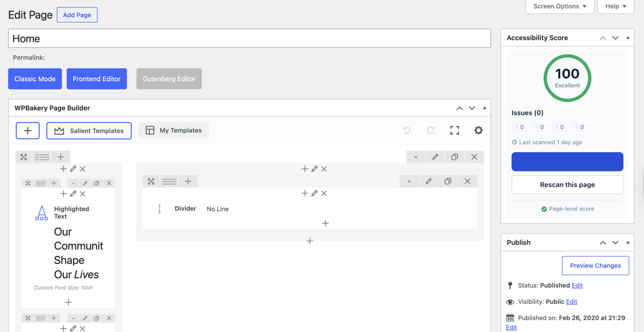Open My Templates
Viewport: 644px width, 332px height.
click(x=173, y=130)
